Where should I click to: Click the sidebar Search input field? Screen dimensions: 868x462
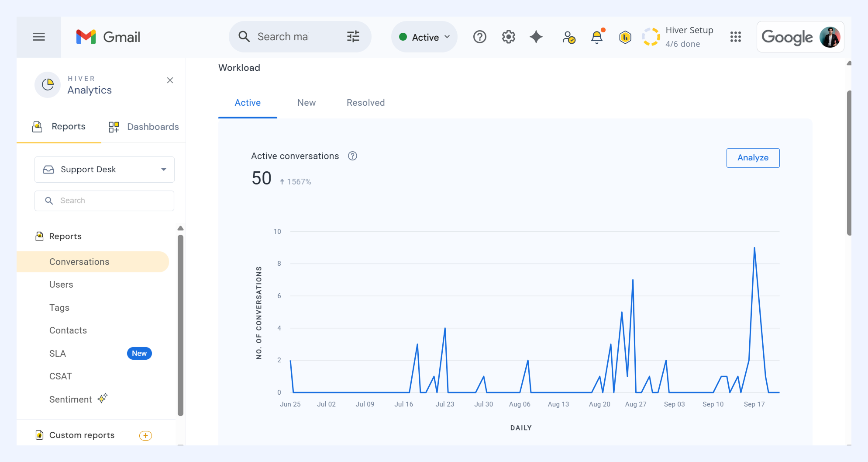(x=104, y=201)
